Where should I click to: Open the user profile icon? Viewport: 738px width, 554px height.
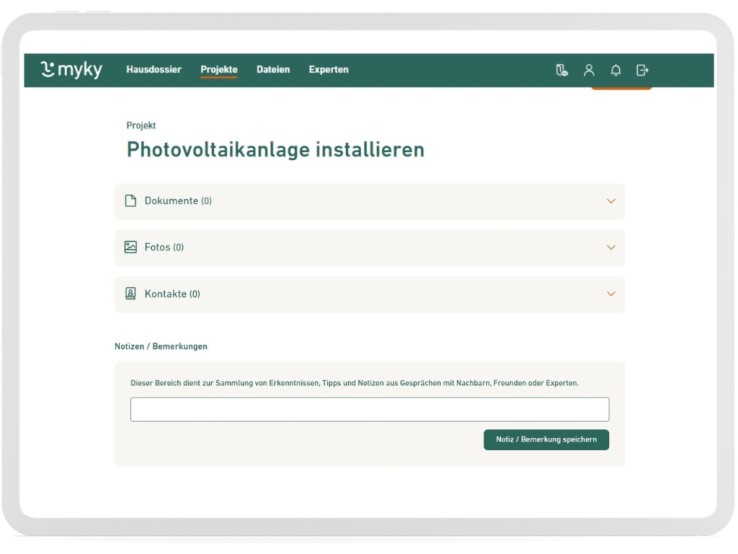coord(589,70)
